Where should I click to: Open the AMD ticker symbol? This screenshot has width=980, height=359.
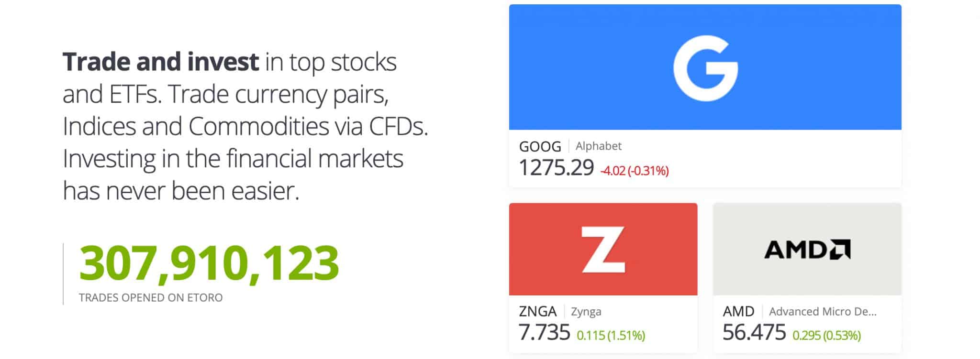click(738, 312)
